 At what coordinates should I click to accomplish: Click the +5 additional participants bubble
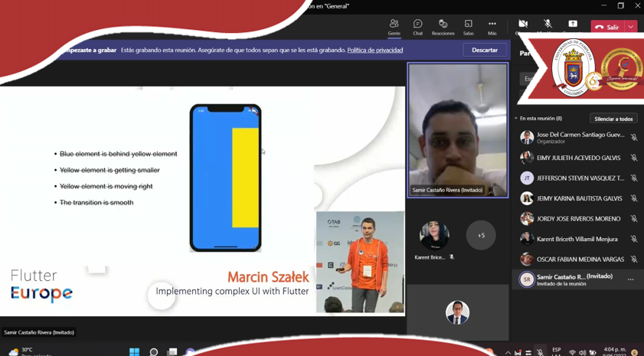pos(481,235)
